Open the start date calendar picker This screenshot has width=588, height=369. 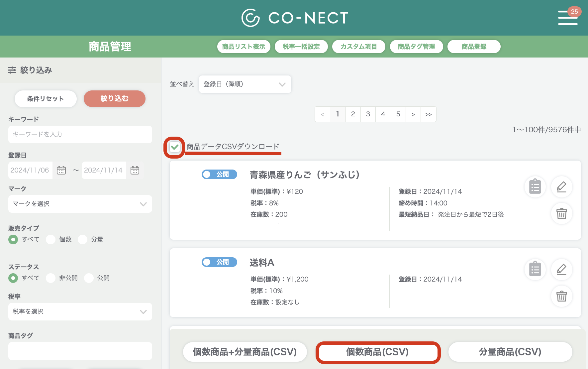click(x=61, y=170)
